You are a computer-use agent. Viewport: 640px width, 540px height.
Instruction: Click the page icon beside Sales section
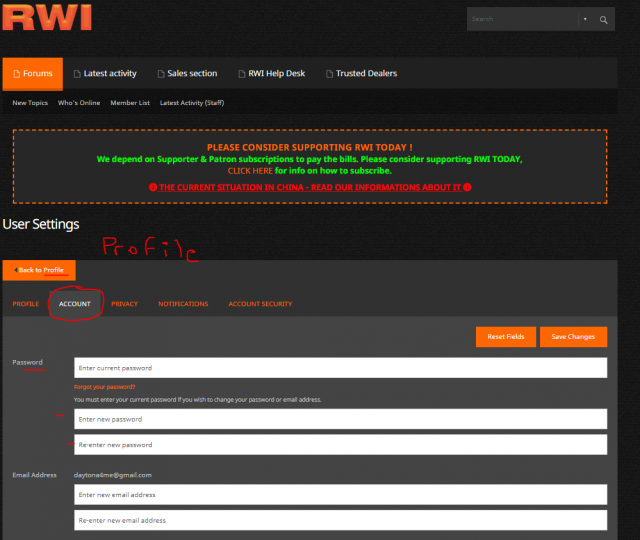[161, 74]
